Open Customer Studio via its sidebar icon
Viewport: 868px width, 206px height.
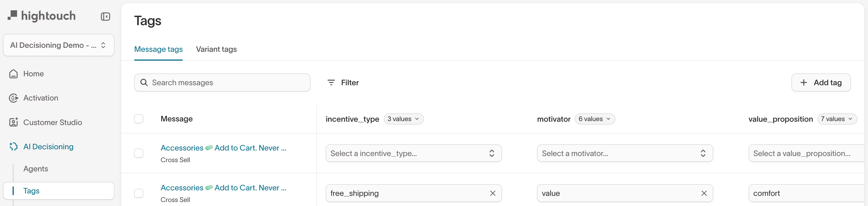click(x=13, y=122)
